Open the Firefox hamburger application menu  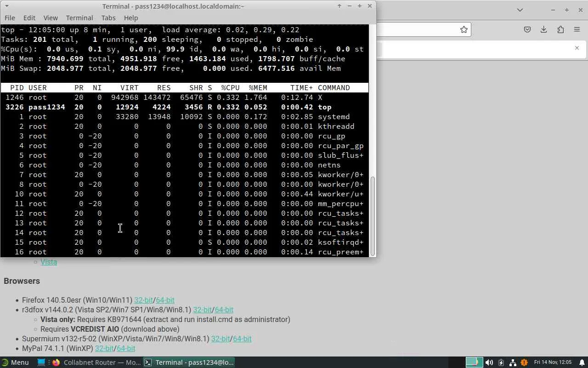point(577,29)
